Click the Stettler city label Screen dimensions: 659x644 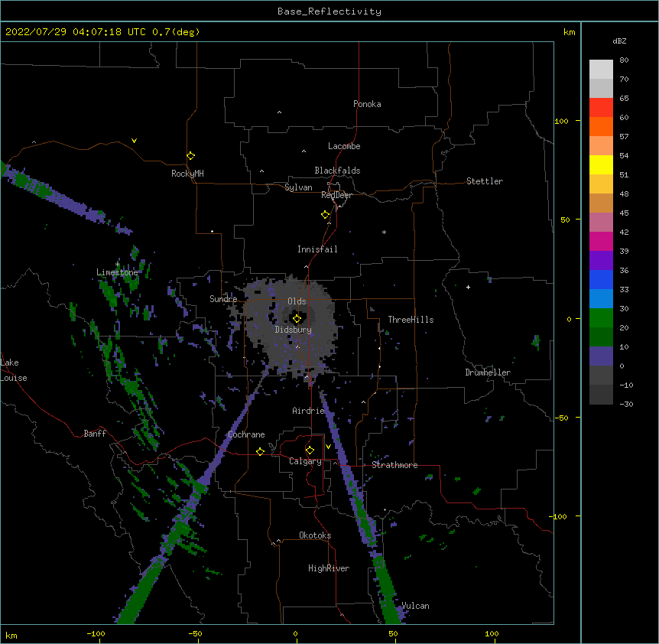tap(485, 181)
